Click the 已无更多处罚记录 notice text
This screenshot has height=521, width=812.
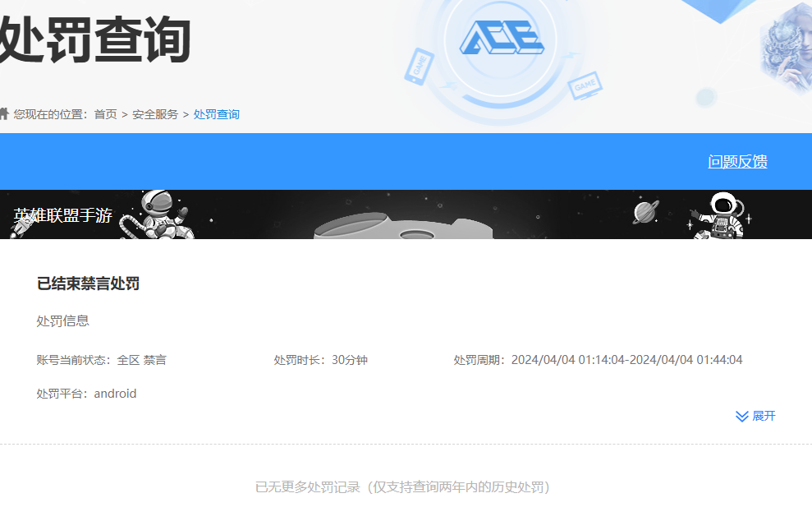coord(406,486)
